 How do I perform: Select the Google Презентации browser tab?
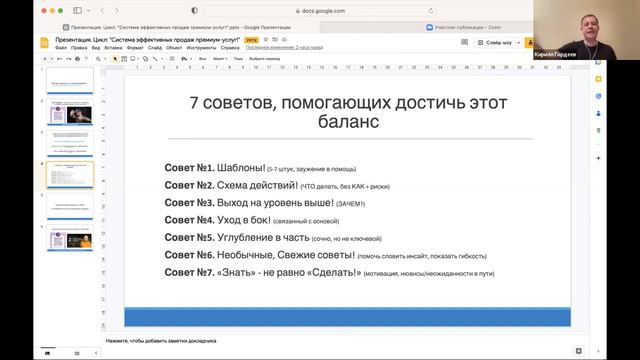pyautogui.click(x=177, y=27)
